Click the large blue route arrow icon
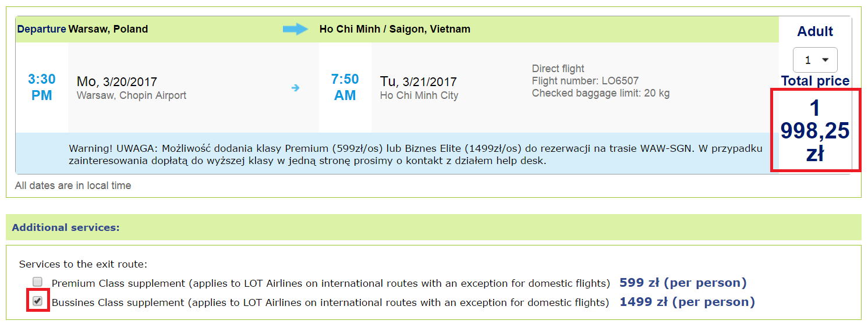Screen dimensions: 868x324 click(296, 29)
